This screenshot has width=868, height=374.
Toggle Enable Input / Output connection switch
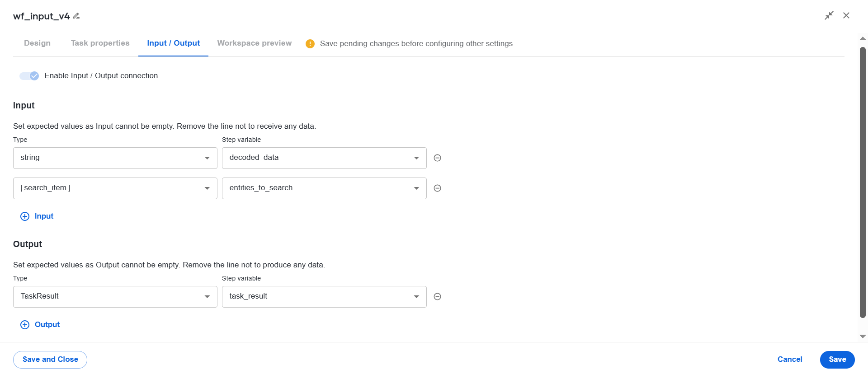pos(29,76)
